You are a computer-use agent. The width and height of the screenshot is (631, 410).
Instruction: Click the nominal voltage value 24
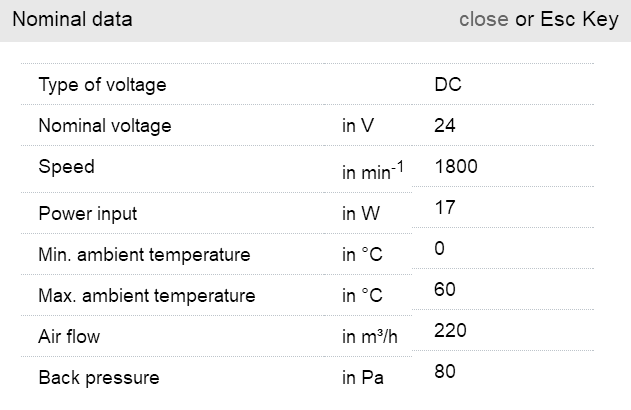click(445, 126)
